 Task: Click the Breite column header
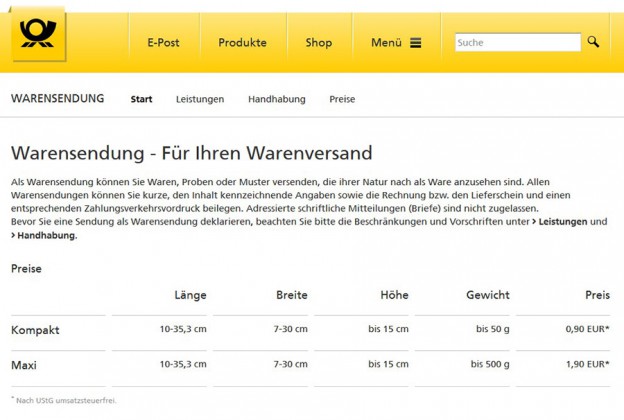[292, 295]
